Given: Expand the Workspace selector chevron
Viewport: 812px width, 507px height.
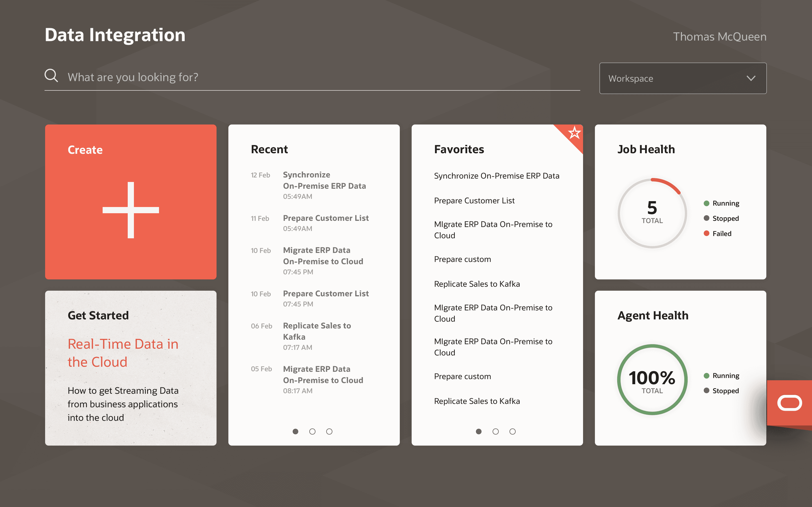Looking at the screenshot, I should point(751,78).
